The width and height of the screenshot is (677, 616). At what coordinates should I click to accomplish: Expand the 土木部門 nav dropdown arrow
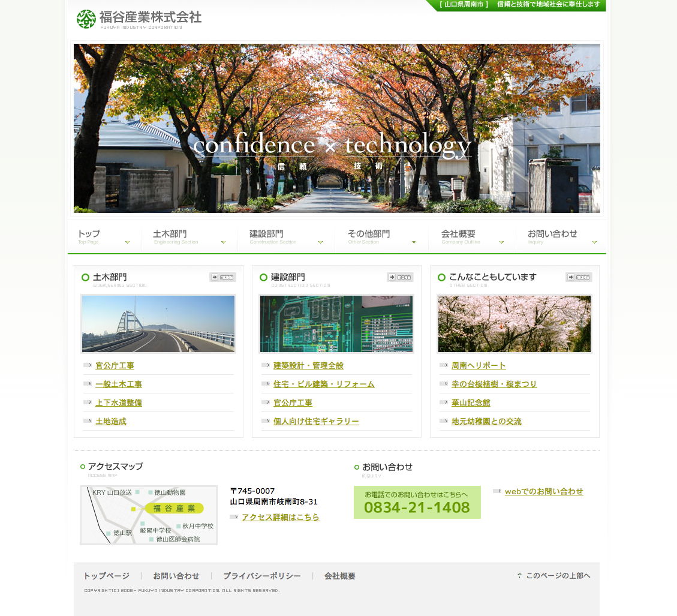[223, 242]
